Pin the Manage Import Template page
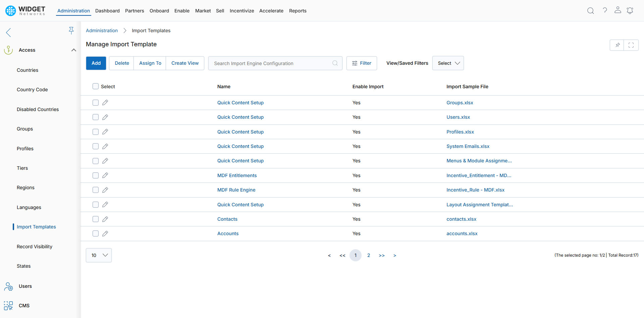The width and height of the screenshot is (644, 318). [617, 45]
